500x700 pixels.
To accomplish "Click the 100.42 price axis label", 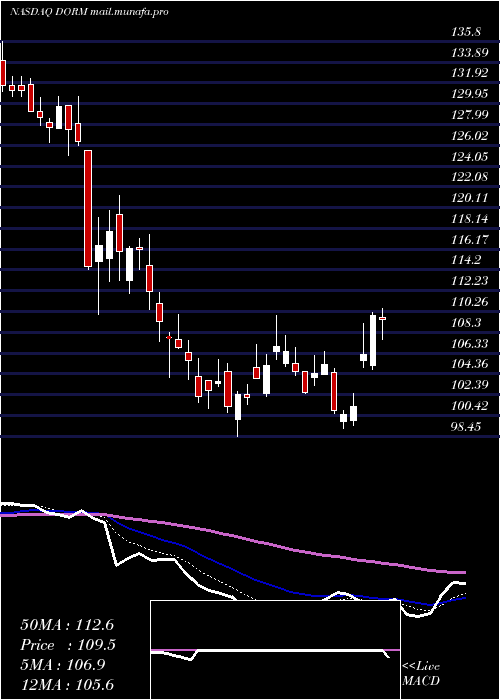I will pos(469,405).
